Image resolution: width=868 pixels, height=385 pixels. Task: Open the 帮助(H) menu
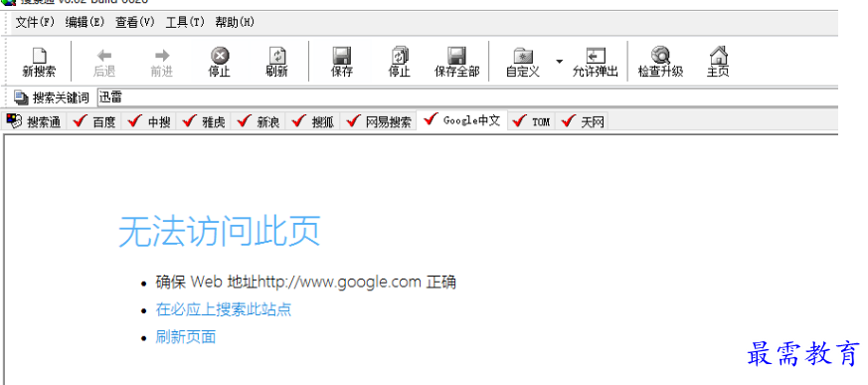[x=235, y=23]
